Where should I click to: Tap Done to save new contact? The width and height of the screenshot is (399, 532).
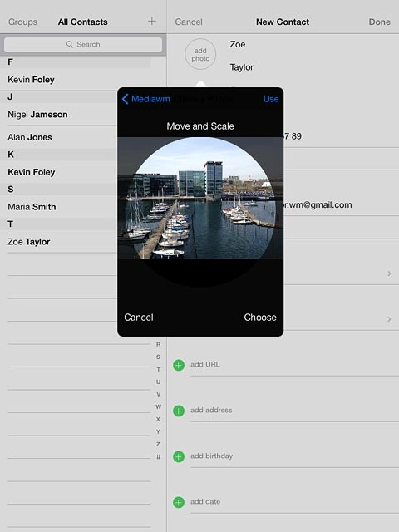(379, 22)
